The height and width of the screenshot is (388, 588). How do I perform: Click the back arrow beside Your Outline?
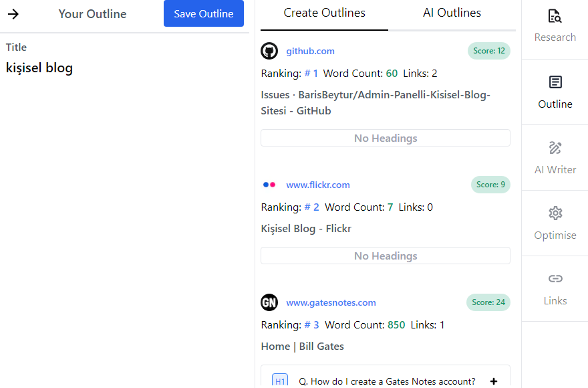click(13, 14)
